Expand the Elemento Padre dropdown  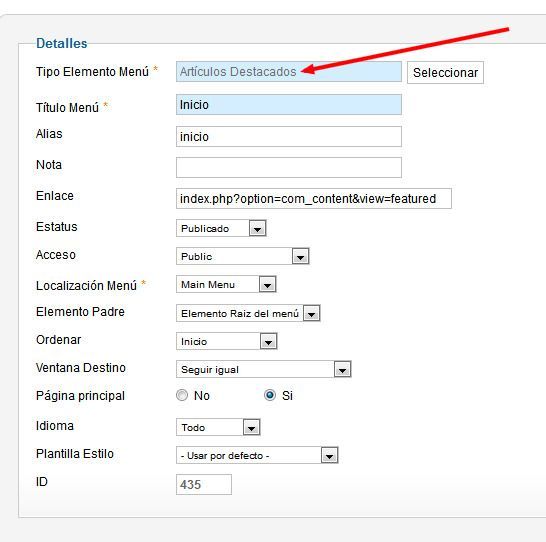click(x=248, y=313)
